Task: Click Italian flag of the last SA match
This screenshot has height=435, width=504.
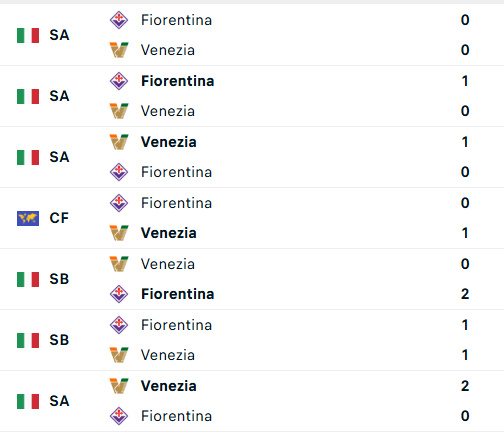Action: click(x=28, y=401)
